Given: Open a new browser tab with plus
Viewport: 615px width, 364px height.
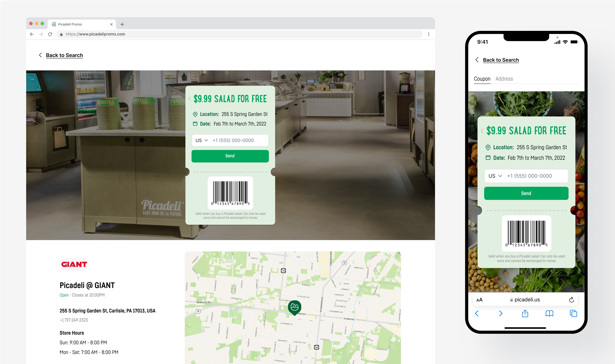Looking at the screenshot, I should tap(122, 24).
